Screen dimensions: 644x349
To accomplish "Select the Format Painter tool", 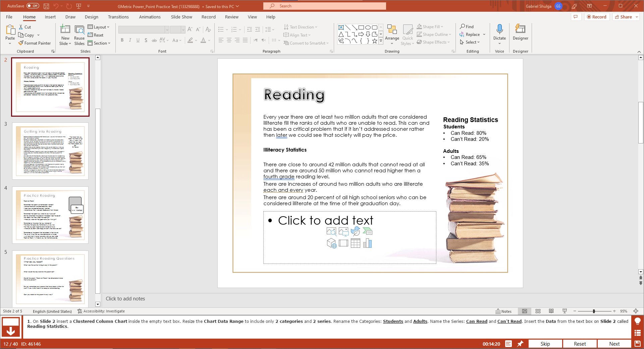I will click(35, 43).
